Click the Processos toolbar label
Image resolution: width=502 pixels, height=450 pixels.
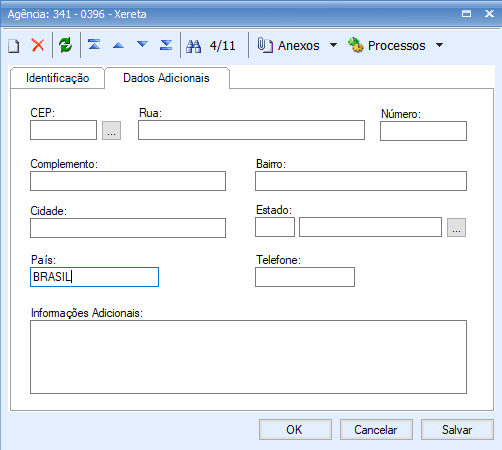coord(397,46)
